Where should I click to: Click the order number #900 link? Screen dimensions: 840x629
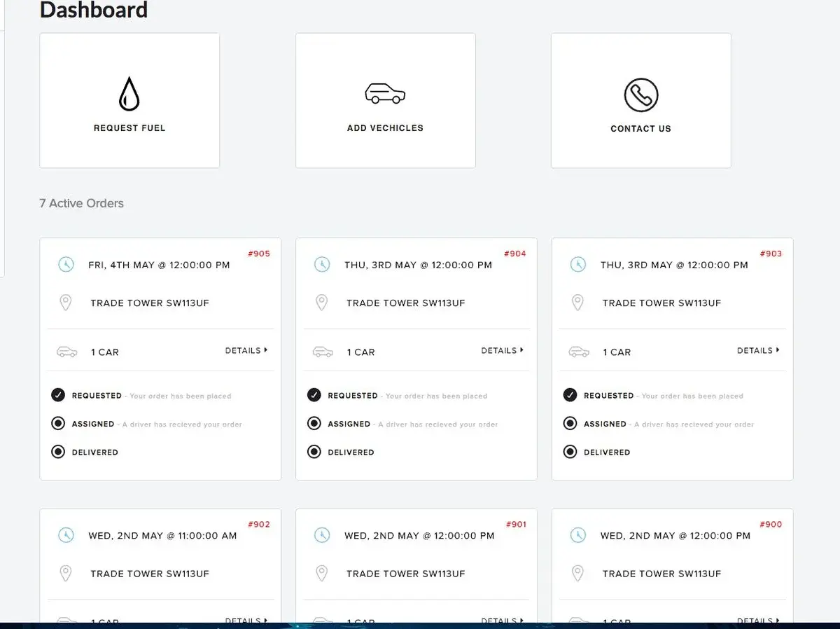(771, 524)
